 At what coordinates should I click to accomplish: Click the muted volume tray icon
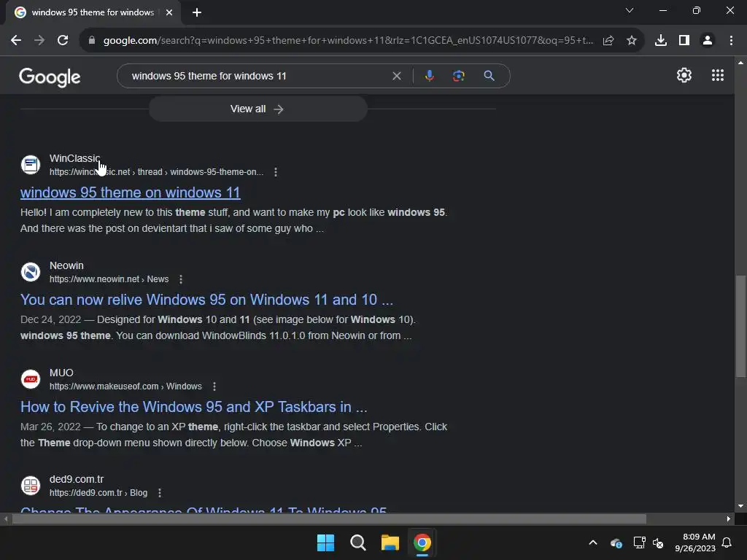click(659, 542)
